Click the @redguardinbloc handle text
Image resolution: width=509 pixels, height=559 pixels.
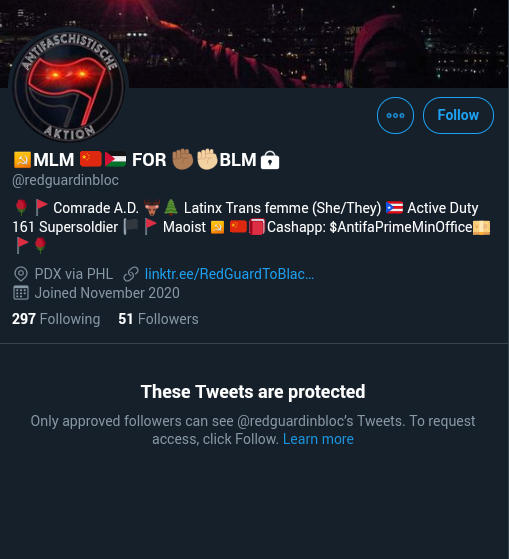[65, 180]
